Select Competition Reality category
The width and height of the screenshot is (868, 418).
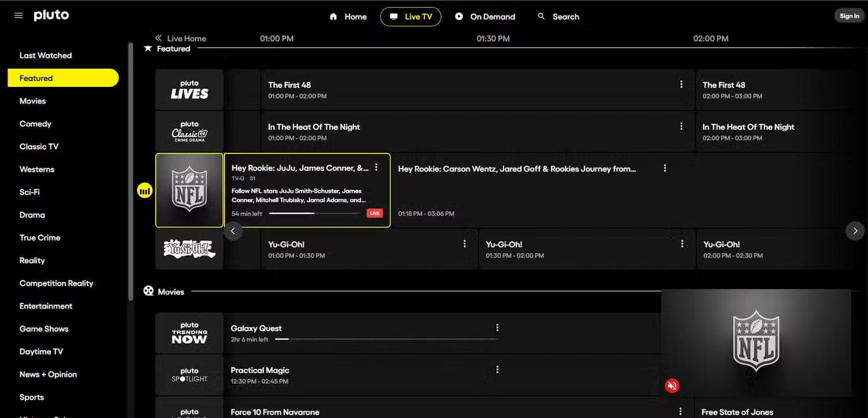[56, 283]
